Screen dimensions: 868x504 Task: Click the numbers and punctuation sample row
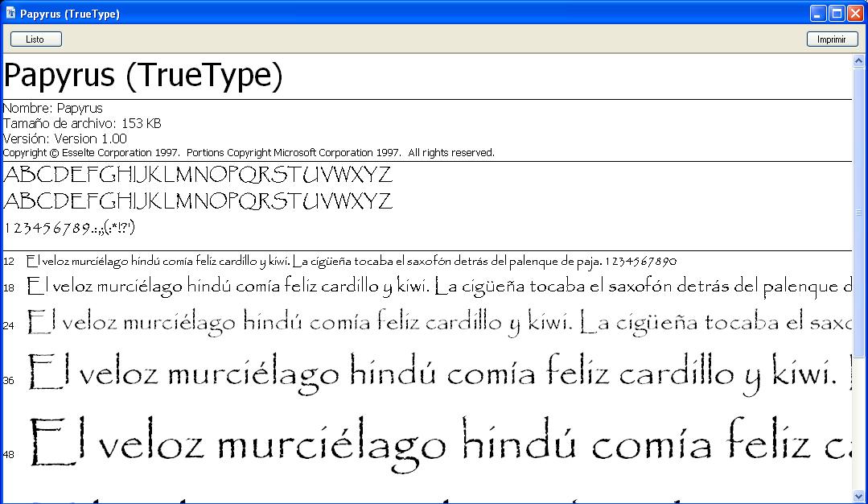coord(69,228)
